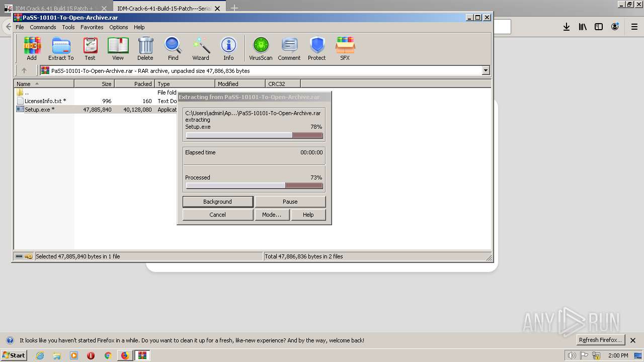Open Opera from taskbar
The height and width of the screenshot is (362, 644).
pos(91,355)
